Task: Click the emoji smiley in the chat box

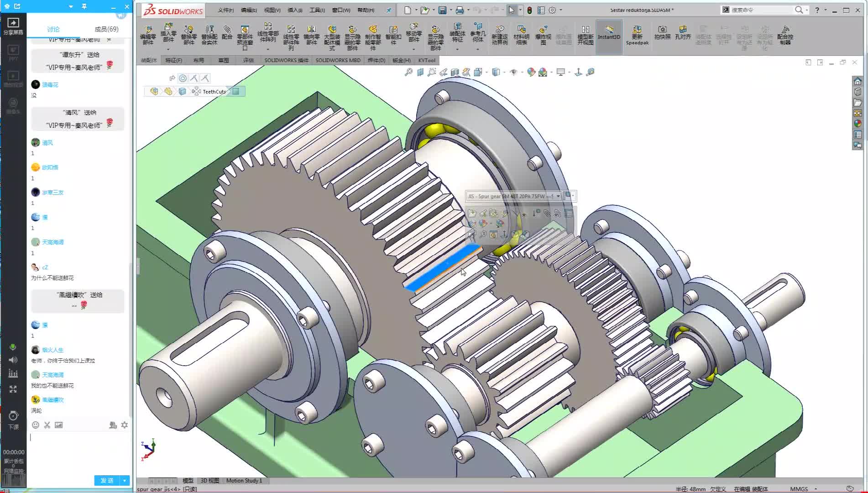Action: pos(35,425)
